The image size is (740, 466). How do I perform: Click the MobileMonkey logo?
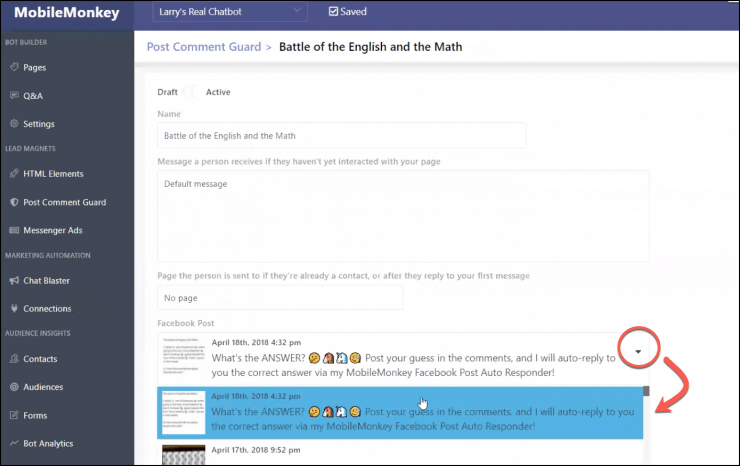click(x=67, y=12)
